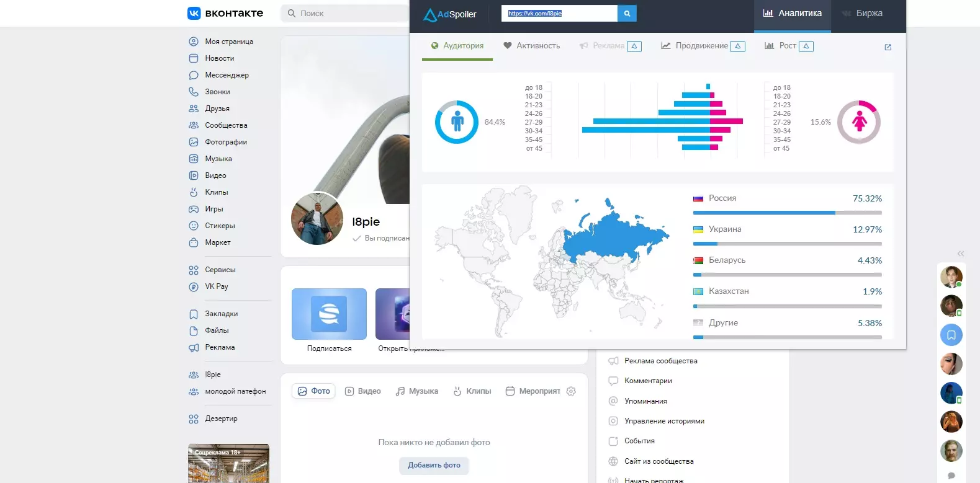Image resolution: width=980 pixels, height=483 pixels.
Task: Open Стикеры section
Action: pos(220,226)
